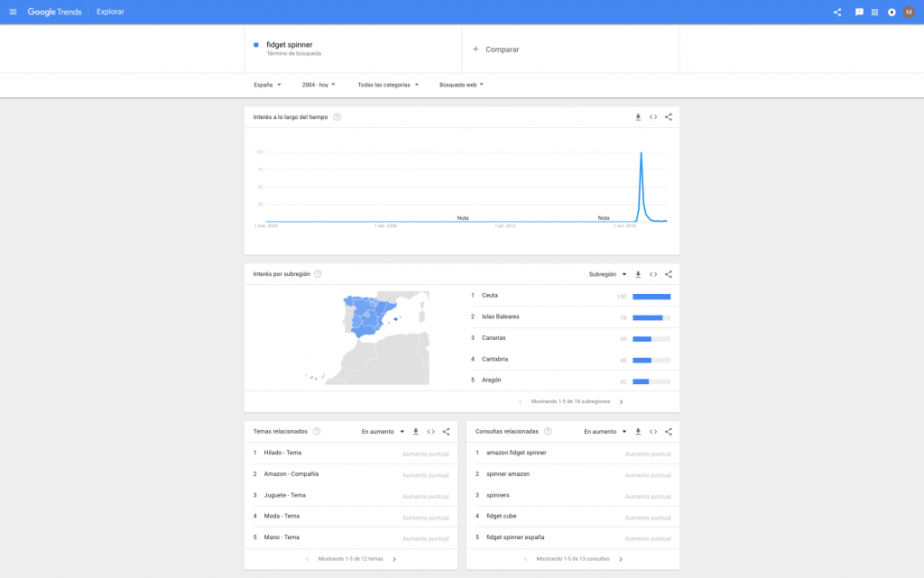Open feedback icon in header
This screenshot has height=578, width=924.
[859, 12]
